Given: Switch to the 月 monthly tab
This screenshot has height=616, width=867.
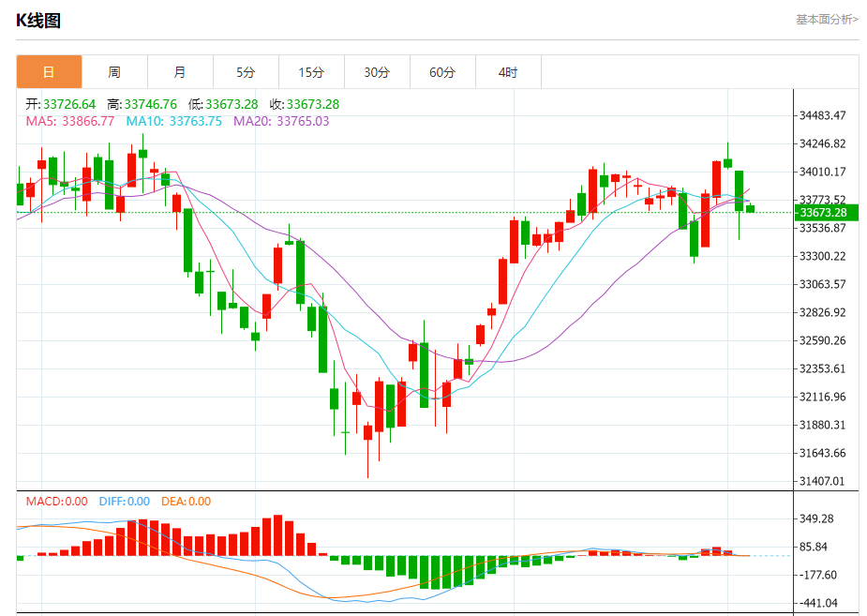Looking at the screenshot, I should click(x=180, y=72).
